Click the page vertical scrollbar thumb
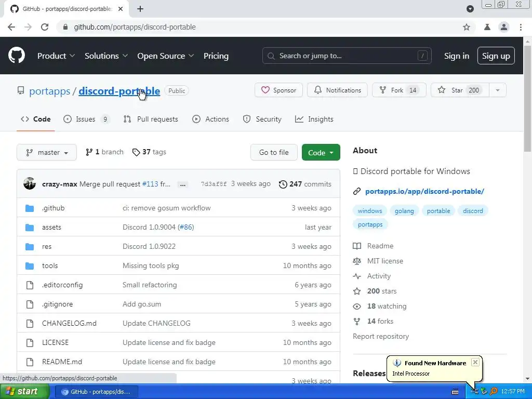Screen dimensions: 532x399 [x=527, y=98]
